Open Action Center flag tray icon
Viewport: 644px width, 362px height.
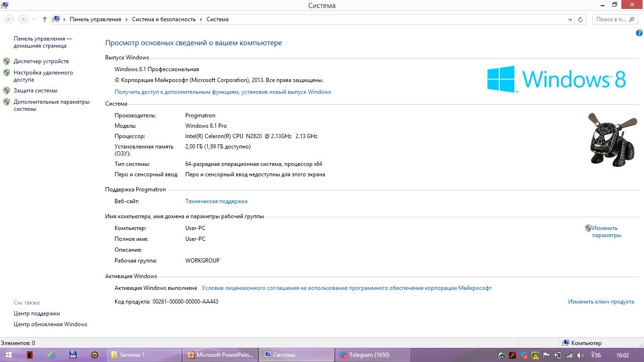coord(546,355)
